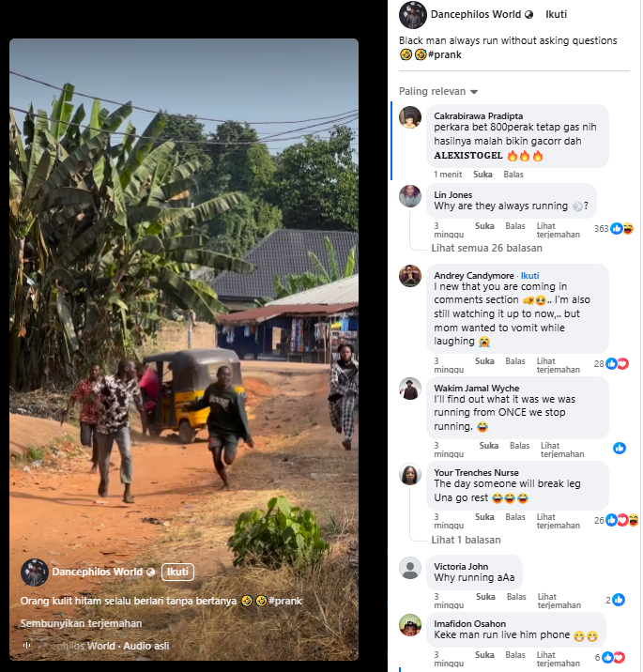Click Lihat terjemahan under Victoria John comment
This screenshot has width=643, height=672.
click(x=559, y=601)
